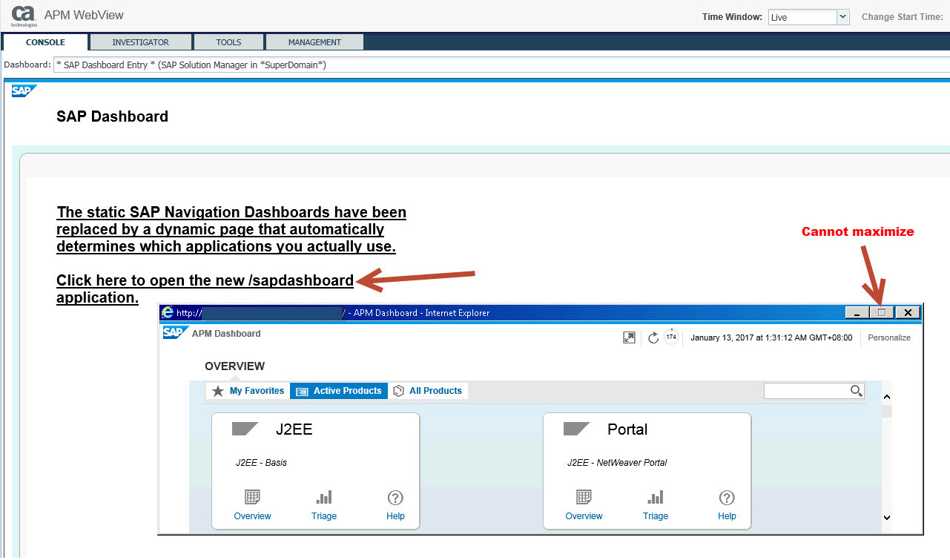The width and height of the screenshot is (950, 560).
Task: Open the Dashboard selection combo box
Action: click(501, 65)
